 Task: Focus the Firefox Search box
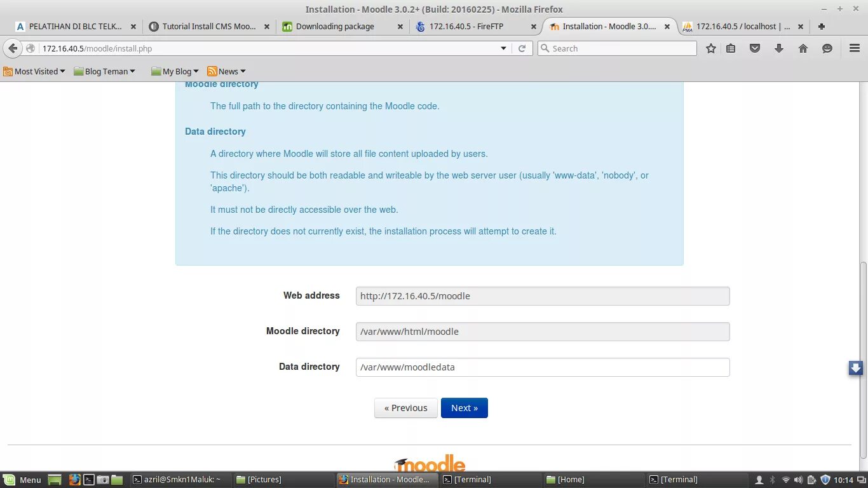[617, 48]
